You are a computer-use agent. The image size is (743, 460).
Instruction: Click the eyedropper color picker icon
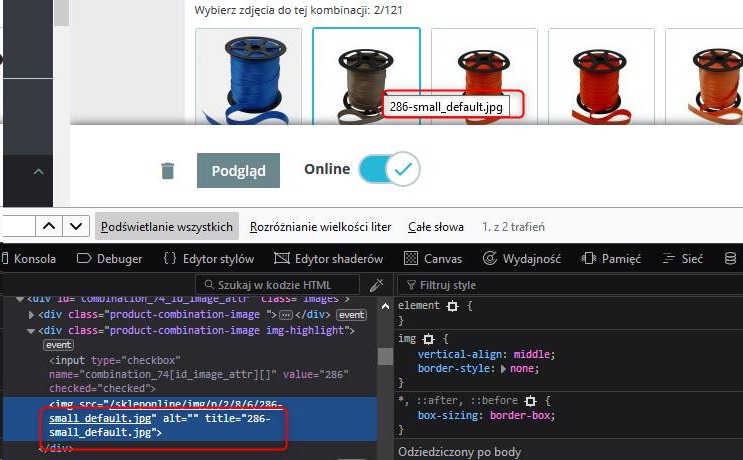376,285
